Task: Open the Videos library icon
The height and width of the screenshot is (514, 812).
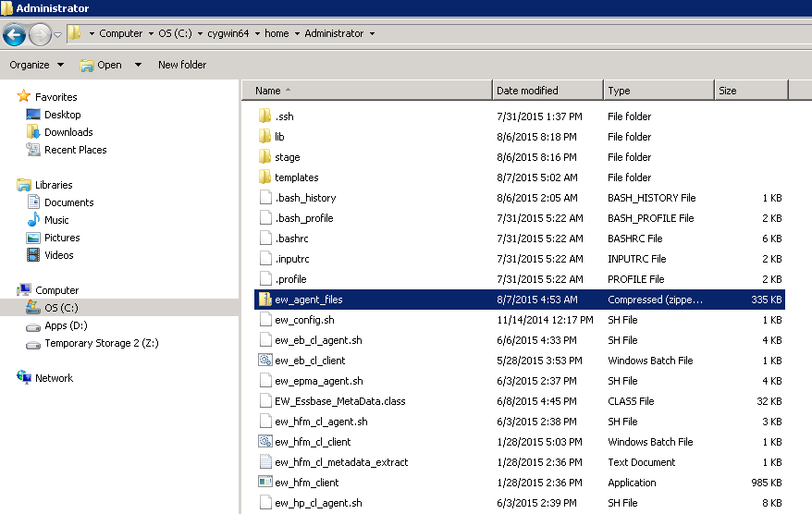Action: tap(33, 255)
